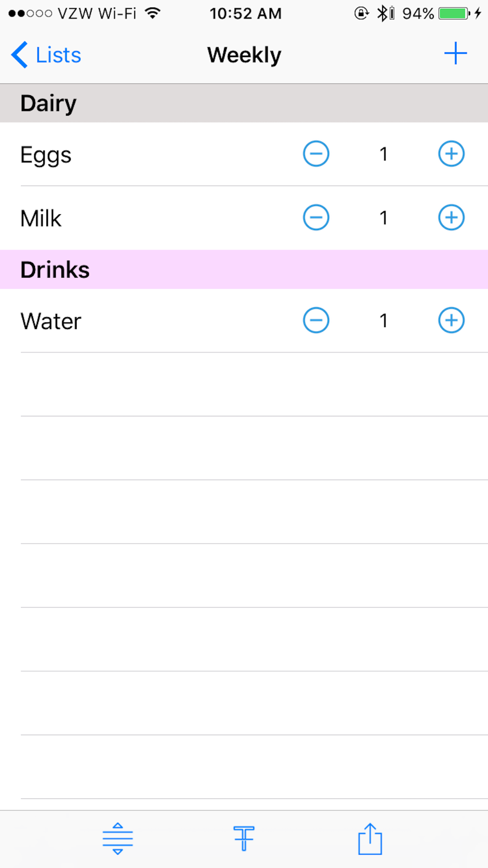Increase Eggs quantity with plus button

click(x=451, y=154)
